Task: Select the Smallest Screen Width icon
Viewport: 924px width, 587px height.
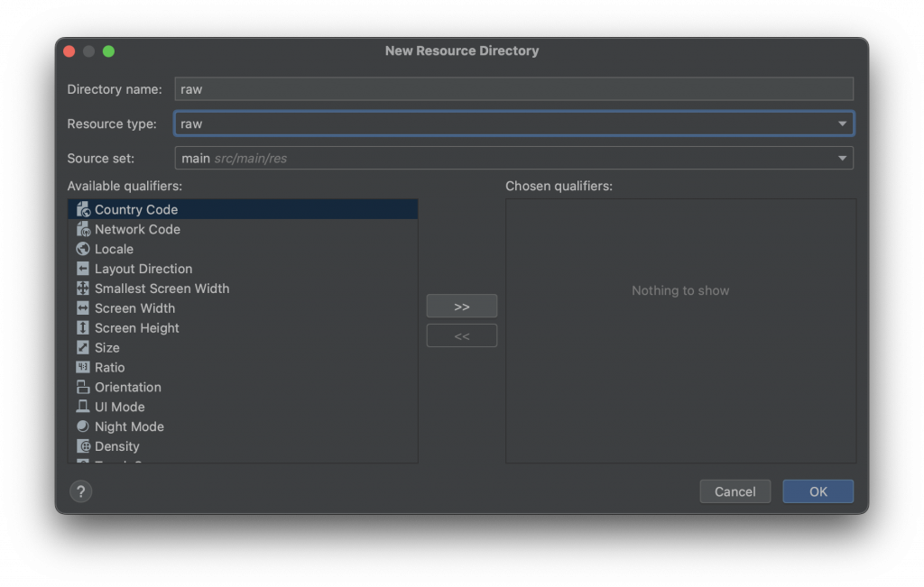Action: [x=83, y=289]
